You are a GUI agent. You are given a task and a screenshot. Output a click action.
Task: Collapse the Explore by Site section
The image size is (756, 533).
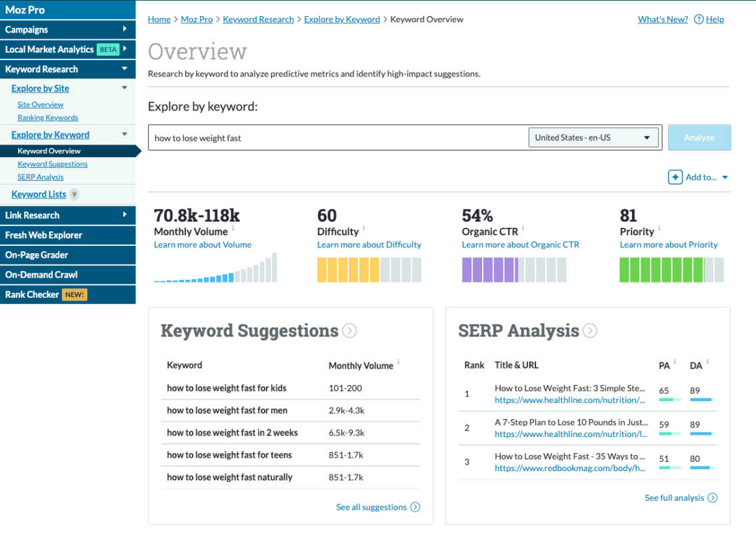124,88
